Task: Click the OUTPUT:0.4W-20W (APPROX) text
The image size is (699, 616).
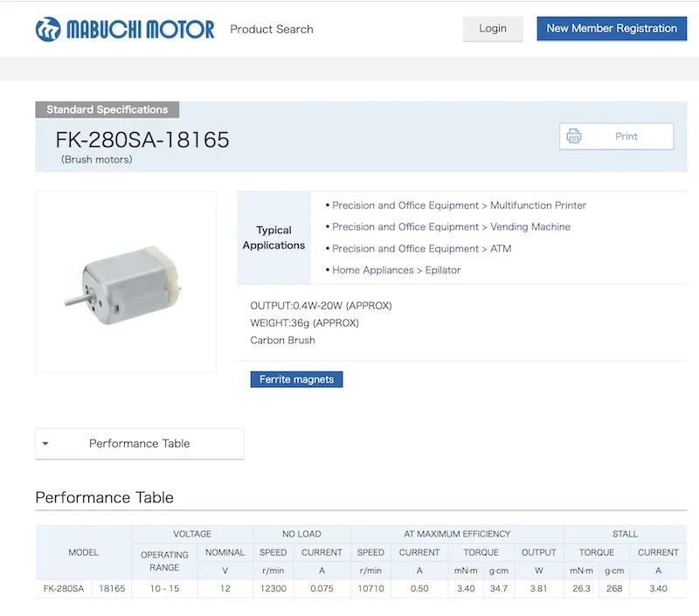Action: pos(321,306)
